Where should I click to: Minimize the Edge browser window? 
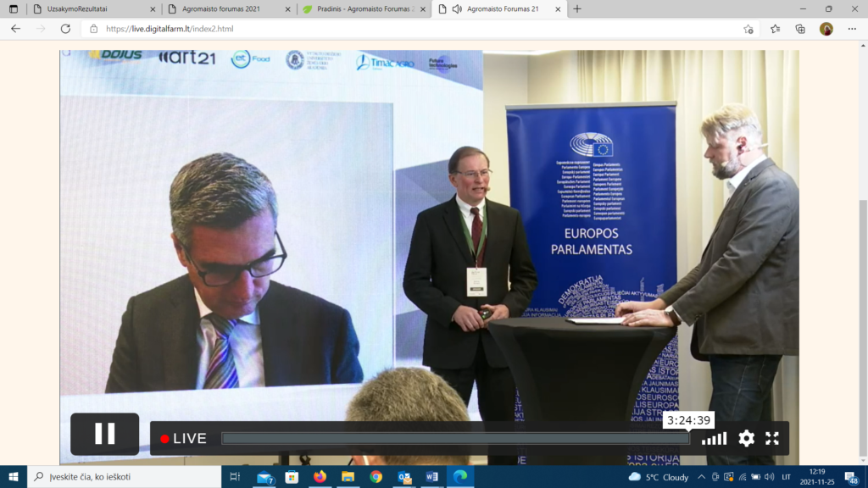pyautogui.click(x=804, y=8)
